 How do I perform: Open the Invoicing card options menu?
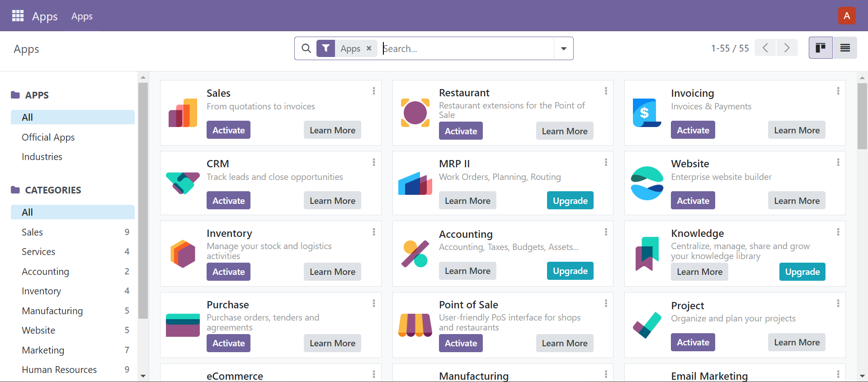click(838, 91)
